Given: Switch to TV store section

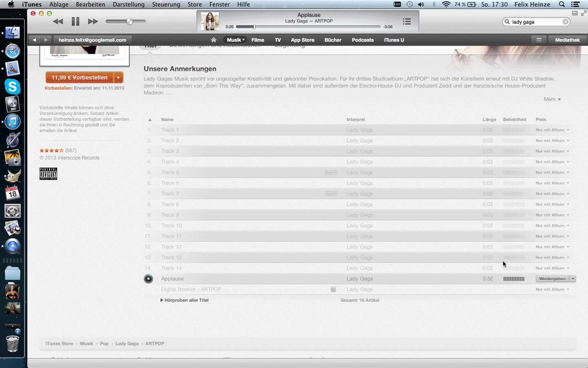Looking at the screenshot, I should tap(278, 40).
